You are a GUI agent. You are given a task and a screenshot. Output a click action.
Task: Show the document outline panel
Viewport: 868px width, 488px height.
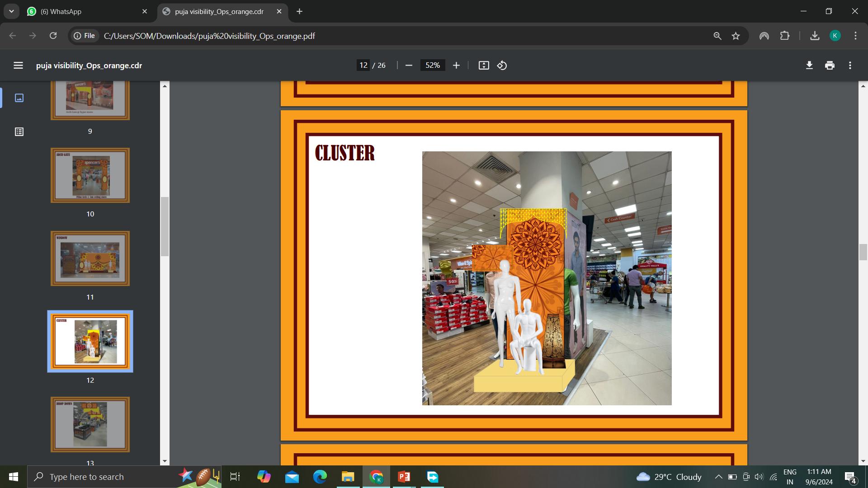(19, 132)
